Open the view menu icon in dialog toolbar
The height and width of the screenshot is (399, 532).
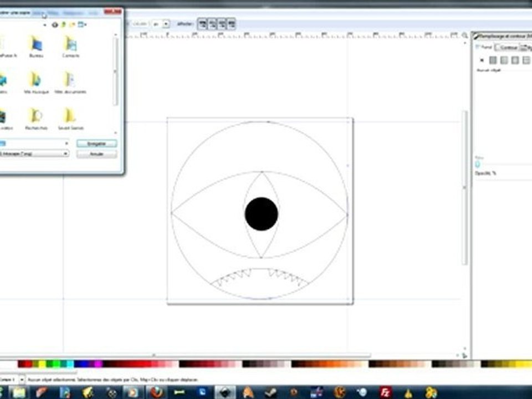coord(82,24)
